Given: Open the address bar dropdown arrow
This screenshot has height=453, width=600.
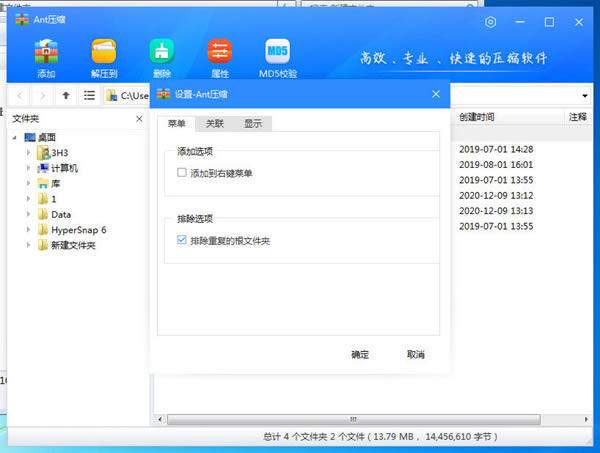Looking at the screenshot, I should [x=584, y=96].
